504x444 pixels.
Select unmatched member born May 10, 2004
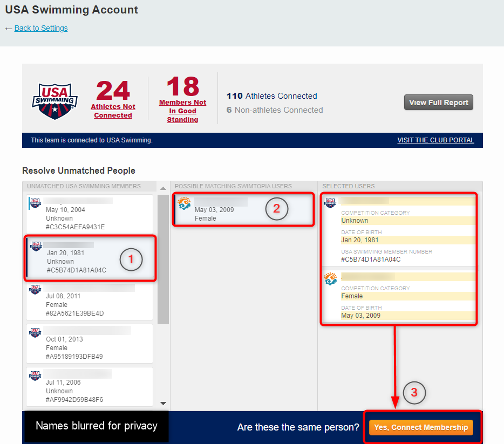[90, 214]
